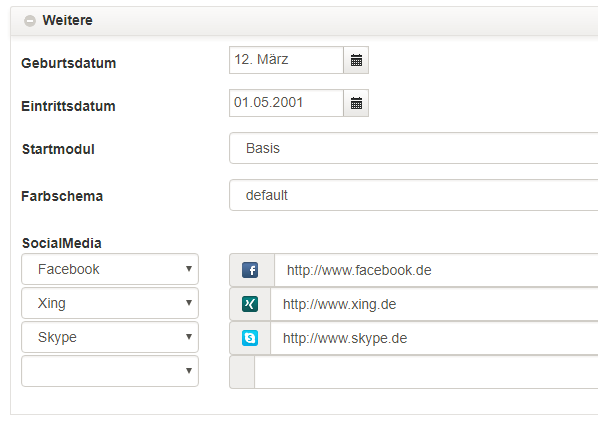Open the Xing social media dropdown

point(110,303)
